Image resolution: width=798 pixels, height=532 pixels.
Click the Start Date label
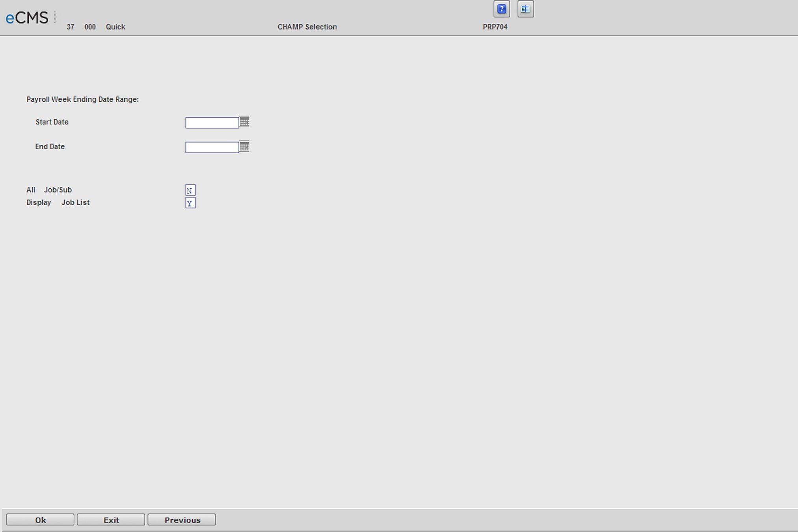point(52,122)
